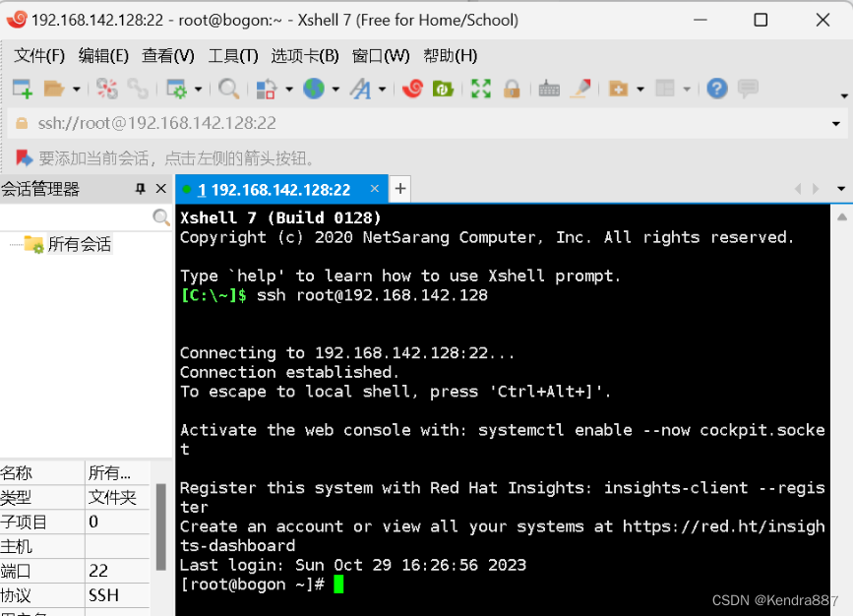
Task: Create a new session with toolbar icon
Action: (23, 89)
